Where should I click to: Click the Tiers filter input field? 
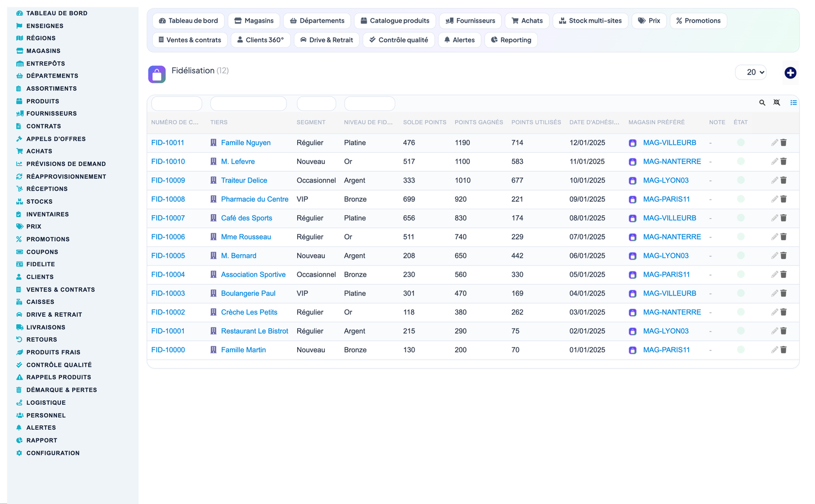[x=248, y=103]
